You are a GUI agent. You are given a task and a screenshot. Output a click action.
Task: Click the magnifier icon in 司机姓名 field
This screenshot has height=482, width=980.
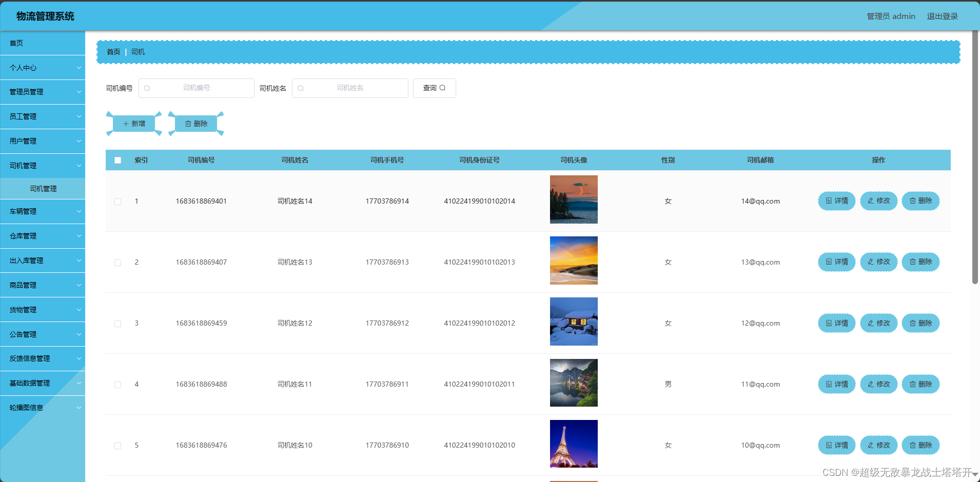click(x=301, y=88)
